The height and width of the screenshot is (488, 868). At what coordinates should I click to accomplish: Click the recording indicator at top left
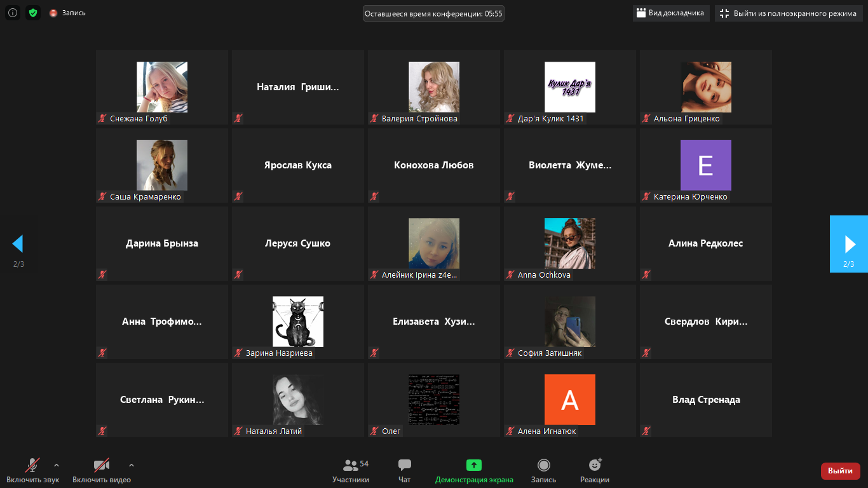[67, 13]
